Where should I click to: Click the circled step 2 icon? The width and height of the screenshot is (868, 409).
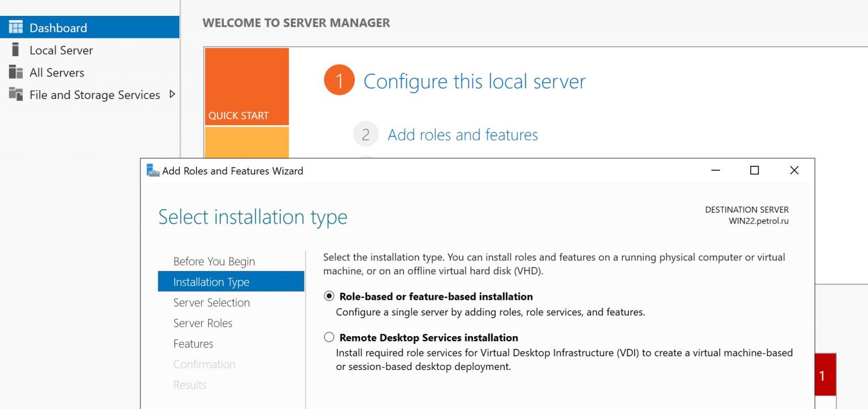click(366, 134)
